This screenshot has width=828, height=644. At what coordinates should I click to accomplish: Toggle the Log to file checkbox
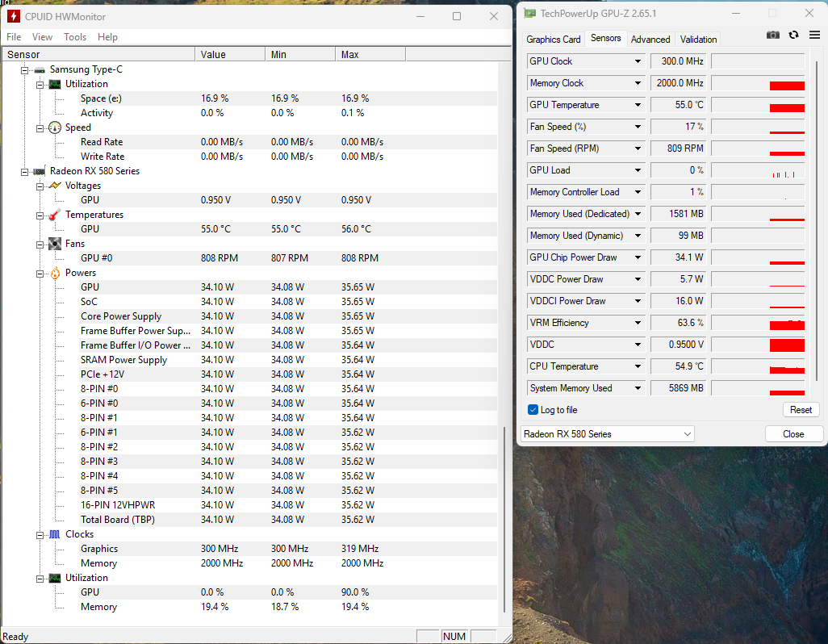pyautogui.click(x=533, y=410)
